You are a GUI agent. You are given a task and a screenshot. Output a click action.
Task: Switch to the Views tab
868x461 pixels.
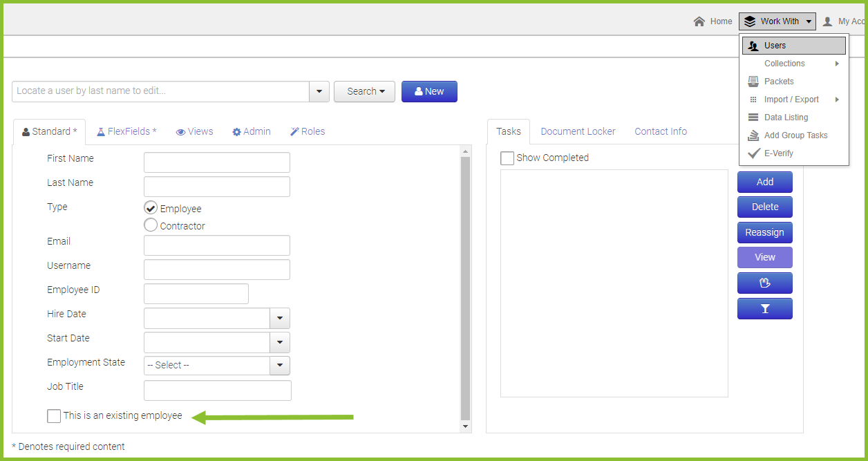(194, 131)
